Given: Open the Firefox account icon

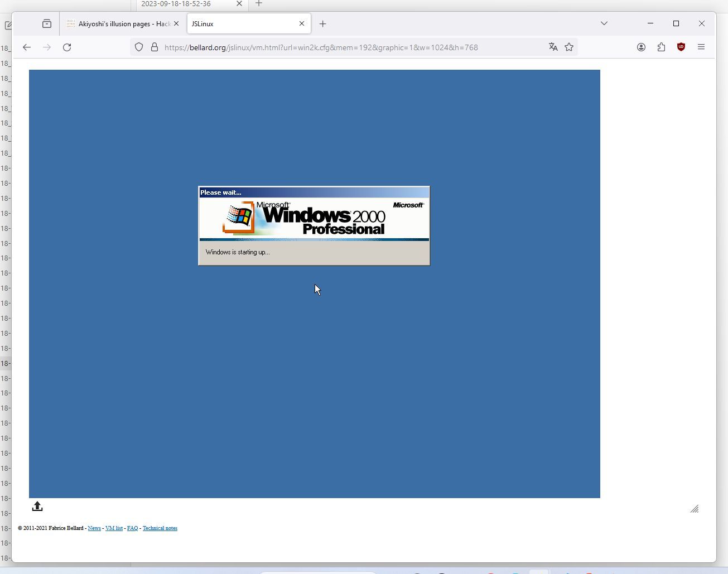Looking at the screenshot, I should pyautogui.click(x=641, y=47).
